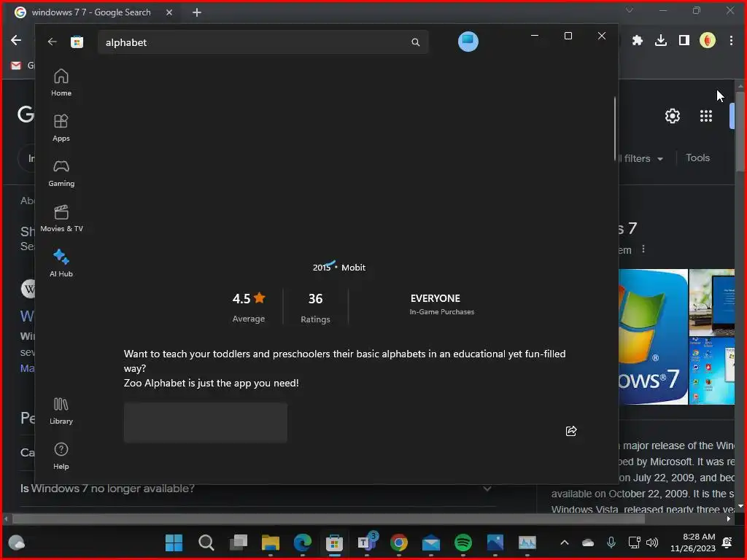The width and height of the screenshot is (747, 560).
Task: Open new Chrome tab
Action: (197, 12)
